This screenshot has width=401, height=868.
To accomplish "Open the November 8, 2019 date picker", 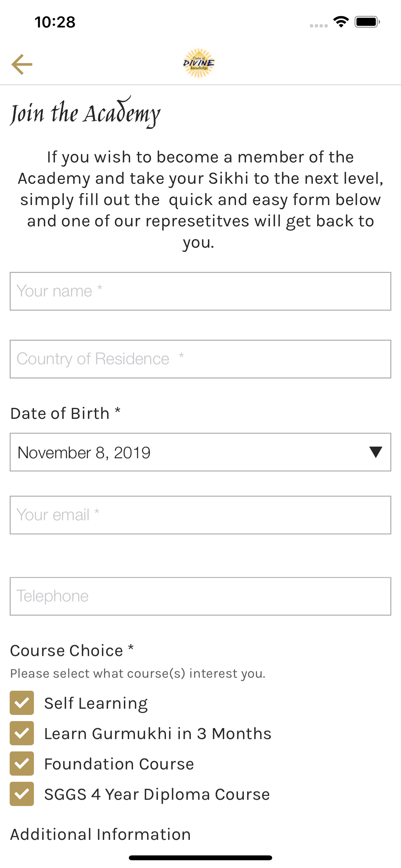I will [x=200, y=452].
